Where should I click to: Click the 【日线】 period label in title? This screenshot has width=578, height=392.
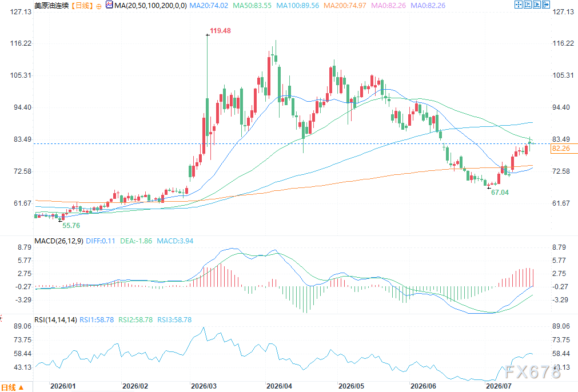[x=81, y=6]
